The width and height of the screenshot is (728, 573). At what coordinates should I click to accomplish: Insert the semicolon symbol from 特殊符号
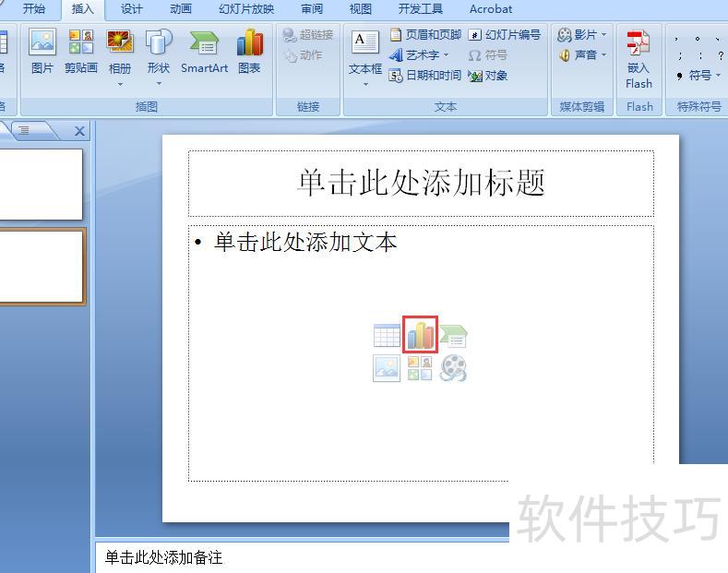(x=680, y=55)
